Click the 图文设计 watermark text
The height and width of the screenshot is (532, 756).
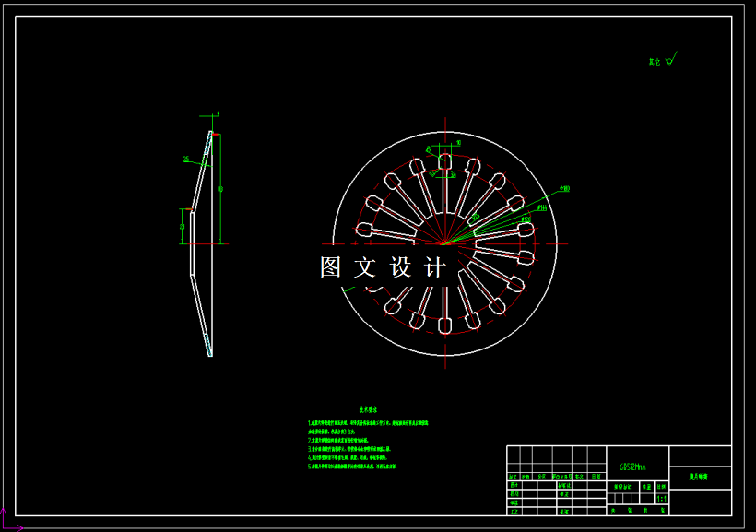click(383, 267)
